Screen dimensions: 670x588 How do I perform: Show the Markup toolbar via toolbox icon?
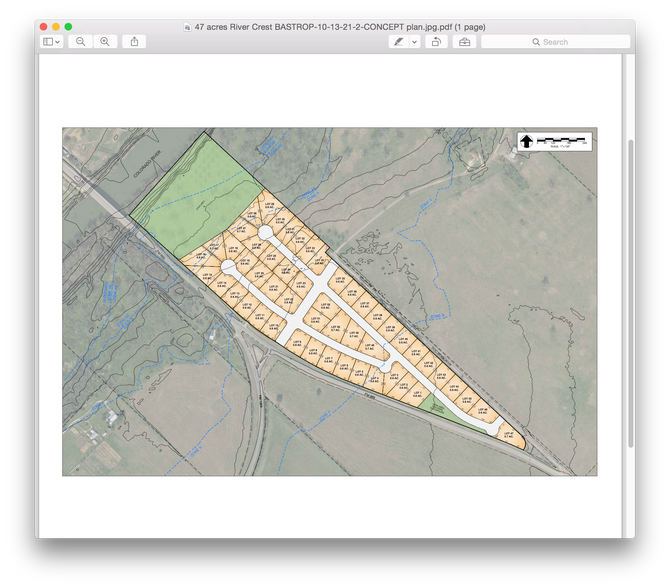(464, 42)
